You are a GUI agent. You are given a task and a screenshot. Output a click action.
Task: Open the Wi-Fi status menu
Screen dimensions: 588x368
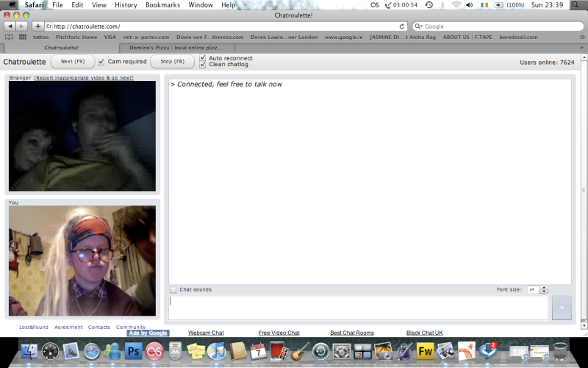pyautogui.click(x=456, y=5)
